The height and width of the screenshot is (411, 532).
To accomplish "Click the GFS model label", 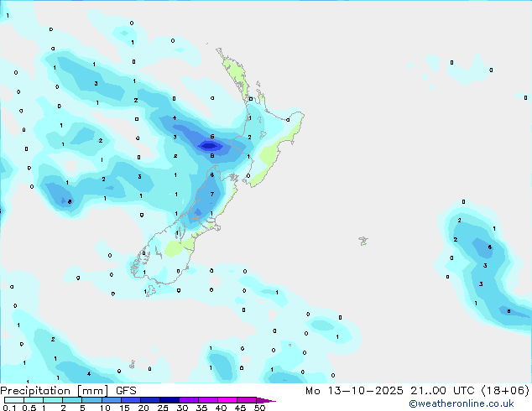I will coord(126,391).
